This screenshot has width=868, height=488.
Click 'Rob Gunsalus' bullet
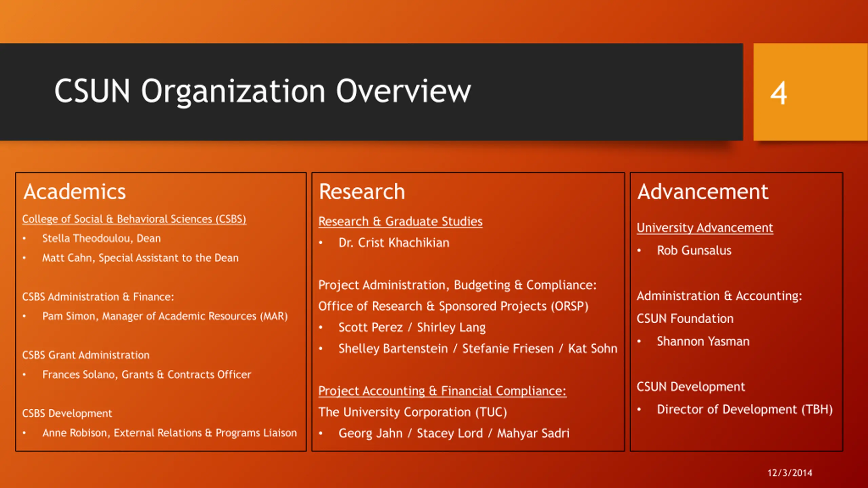click(694, 250)
